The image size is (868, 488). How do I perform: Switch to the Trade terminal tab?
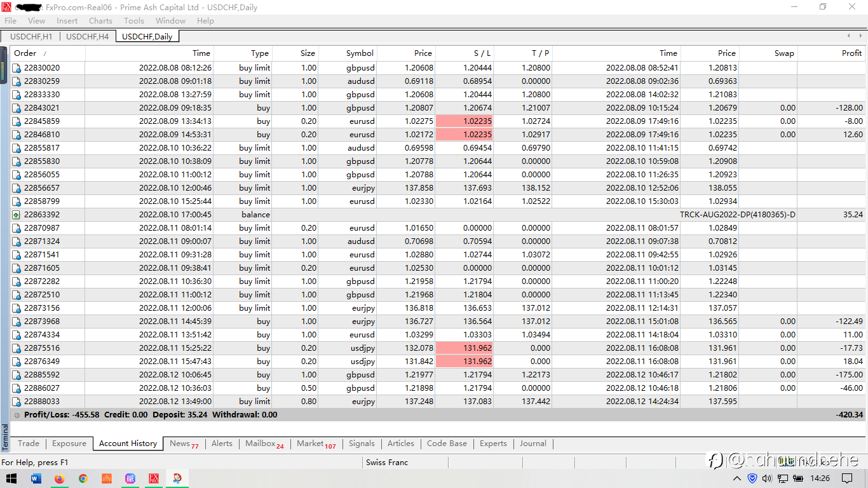[x=29, y=444]
